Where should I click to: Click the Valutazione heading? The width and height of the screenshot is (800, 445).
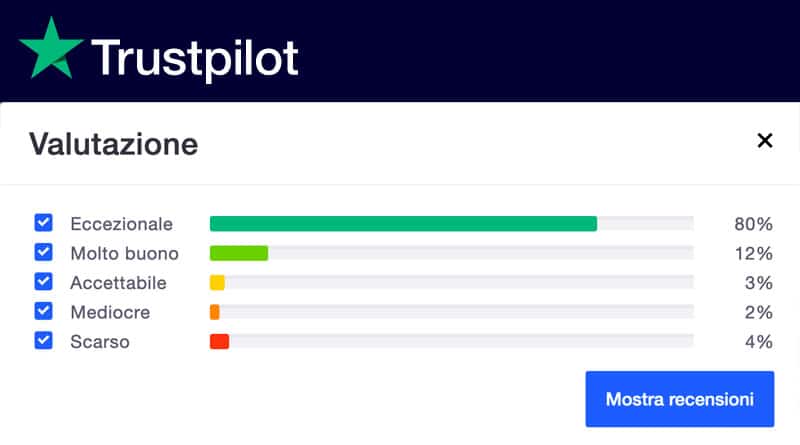[x=113, y=144]
